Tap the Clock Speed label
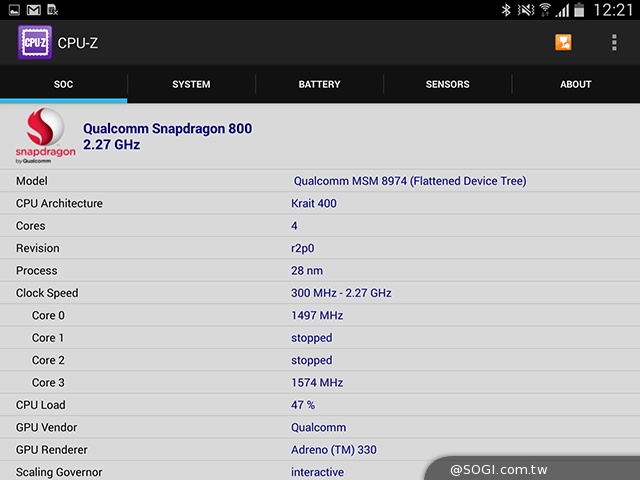The height and width of the screenshot is (480, 640). click(47, 293)
